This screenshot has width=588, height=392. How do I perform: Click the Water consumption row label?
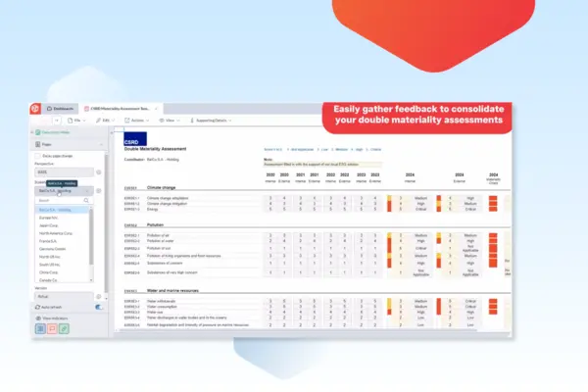(162, 307)
